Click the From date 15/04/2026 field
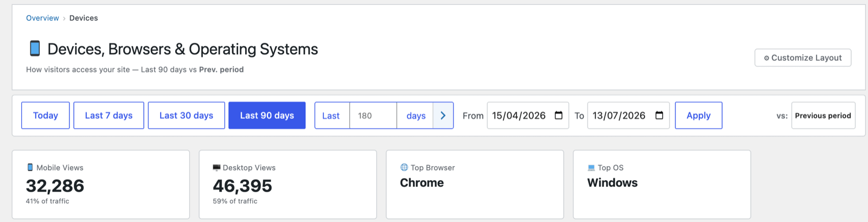The height and width of the screenshot is (222, 868). (528, 115)
